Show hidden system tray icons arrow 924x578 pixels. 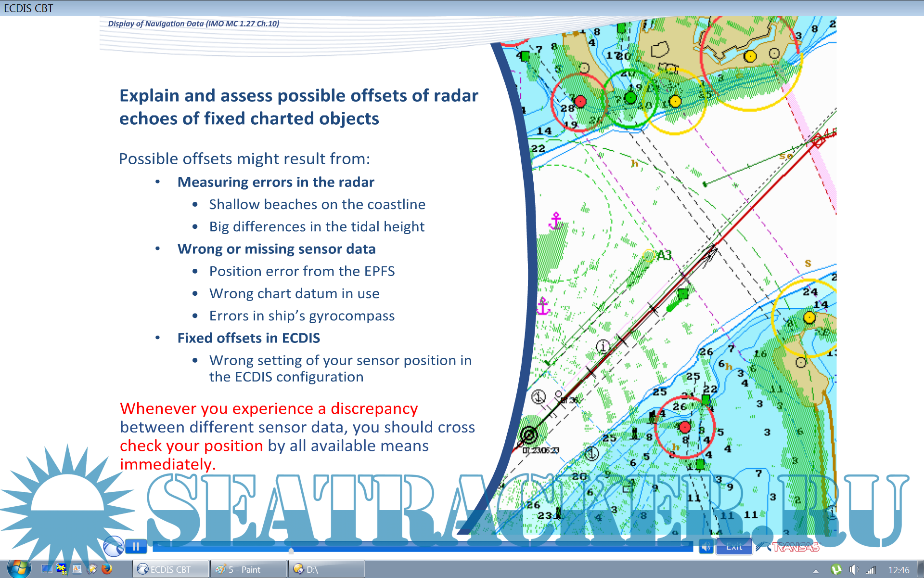(x=816, y=571)
